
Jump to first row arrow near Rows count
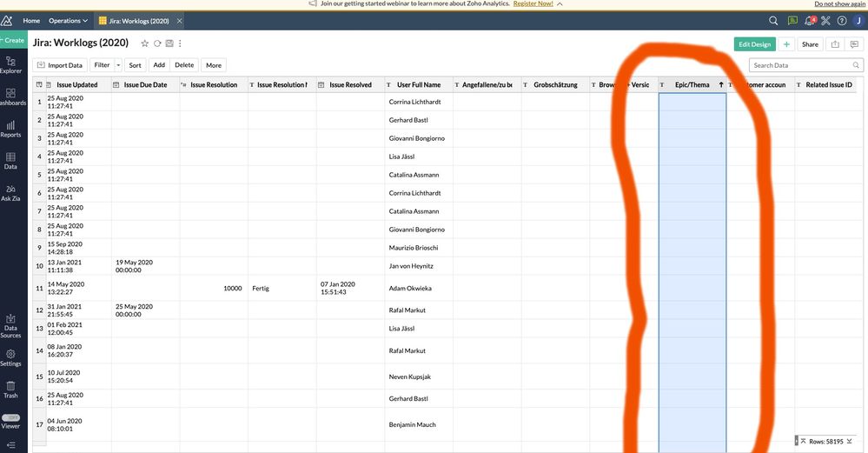(x=803, y=442)
